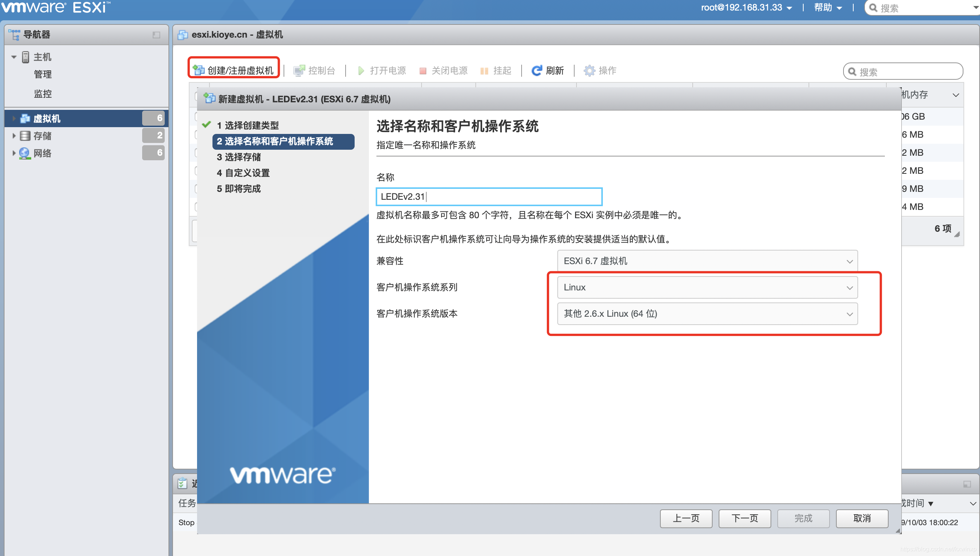980x556 pixels.
Task: Click the VM list search magnifier icon
Action: point(852,72)
